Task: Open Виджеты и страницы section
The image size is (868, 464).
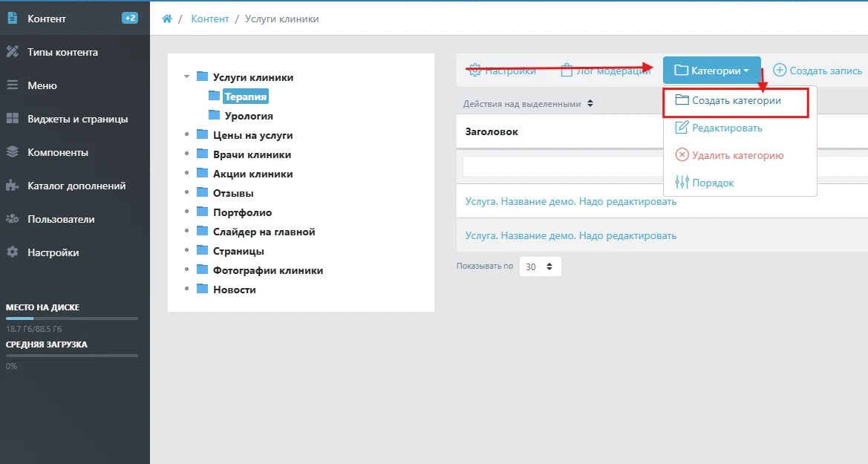Action: pyautogui.click(x=77, y=119)
